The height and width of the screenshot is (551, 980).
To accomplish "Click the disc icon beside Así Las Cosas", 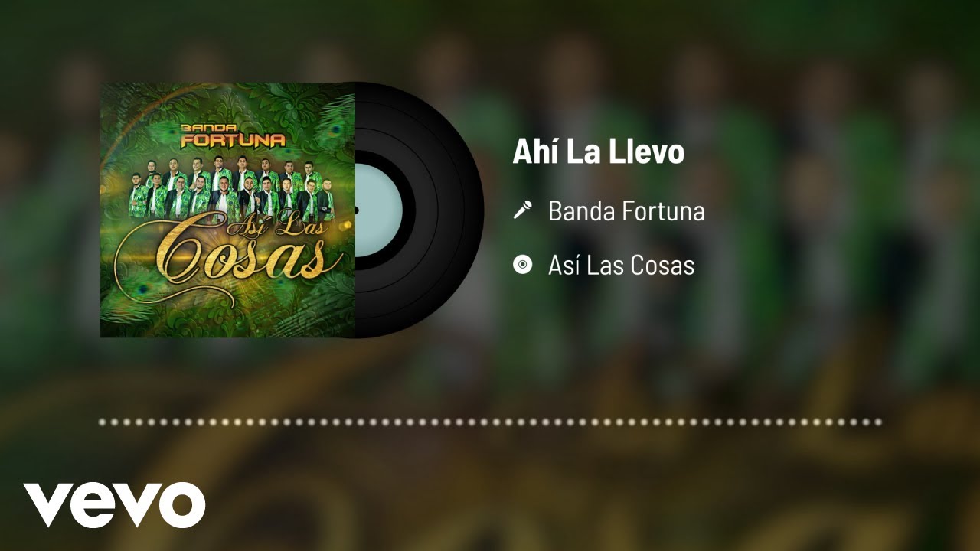I will click(522, 266).
